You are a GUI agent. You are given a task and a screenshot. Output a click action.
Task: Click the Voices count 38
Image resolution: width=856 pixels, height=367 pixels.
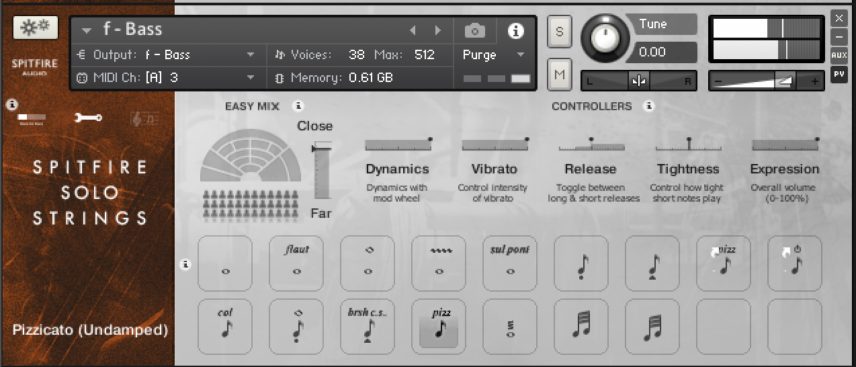click(x=356, y=55)
